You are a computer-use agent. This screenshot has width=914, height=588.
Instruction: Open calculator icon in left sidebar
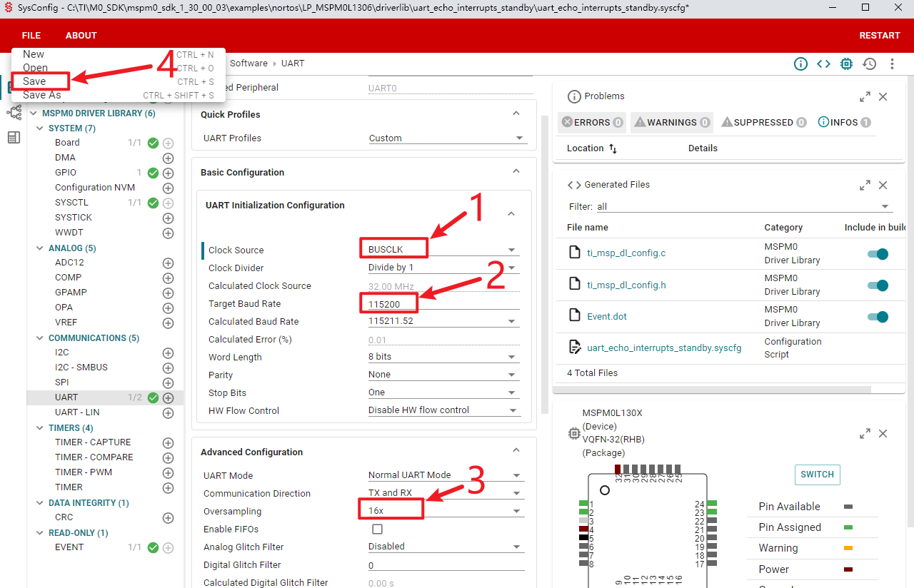[x=14, y=137]
